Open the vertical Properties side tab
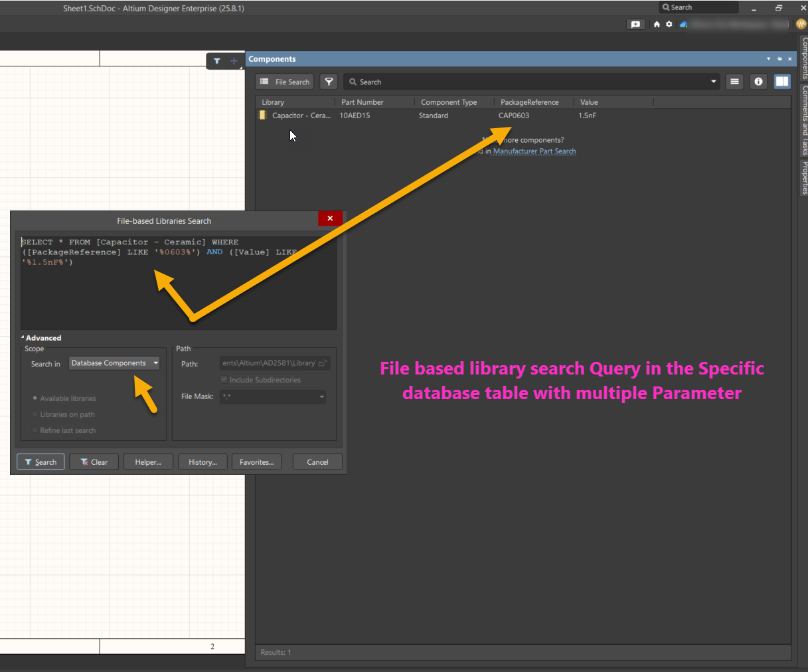Image resolution: width=808 pixels, height=672 pixels. tap(804, 177)
